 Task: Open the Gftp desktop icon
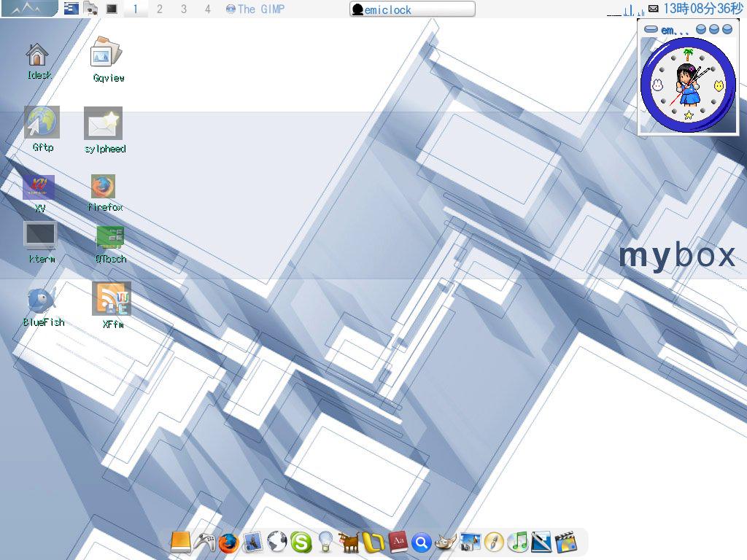tap(42, 122)
